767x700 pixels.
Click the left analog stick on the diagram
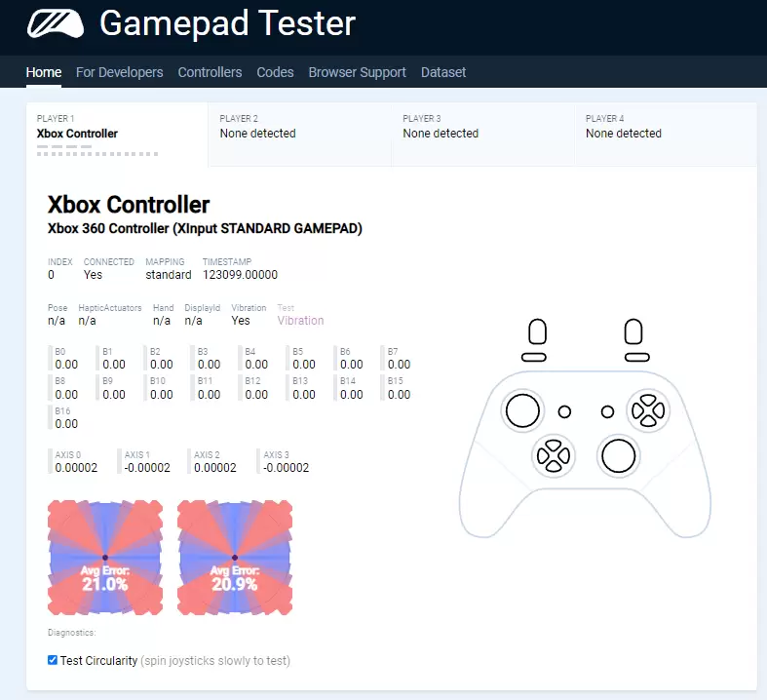[522, 410]
